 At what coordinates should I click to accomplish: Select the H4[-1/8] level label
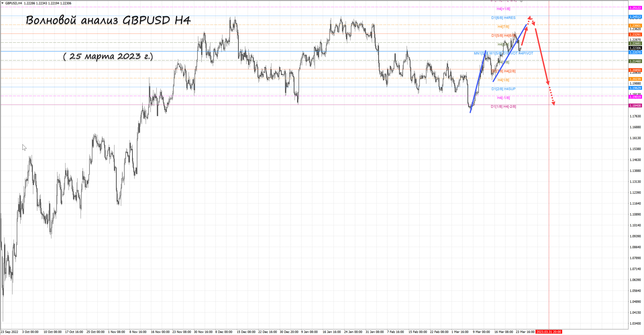click(503, 98)
